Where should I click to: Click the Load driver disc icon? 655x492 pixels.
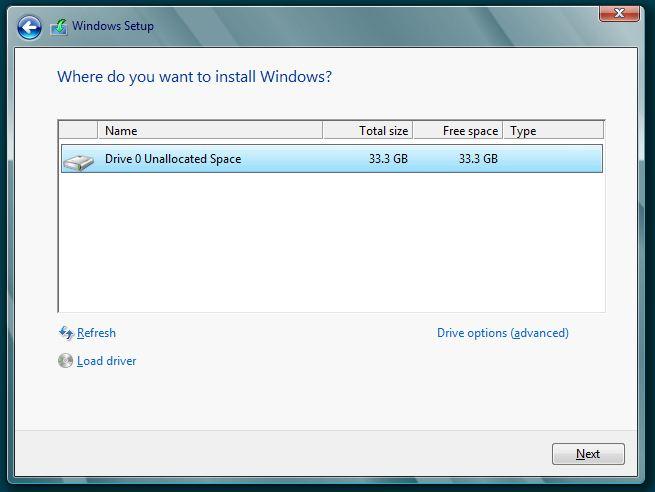coord(66,360)
